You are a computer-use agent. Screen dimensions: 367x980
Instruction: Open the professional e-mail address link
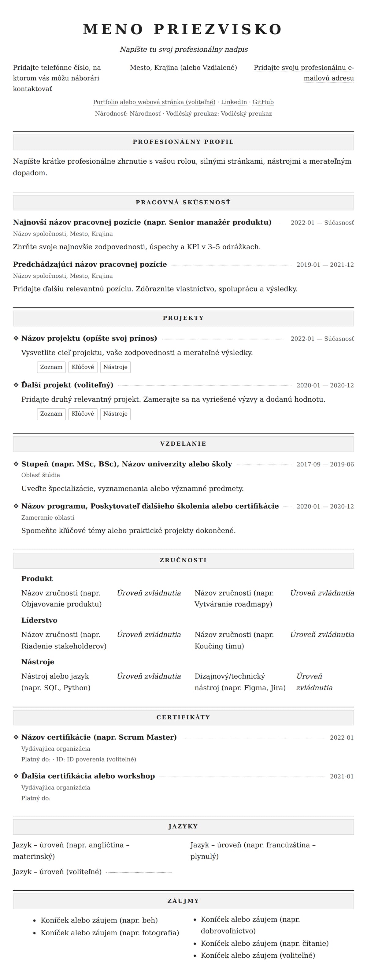tap(304, 73)
